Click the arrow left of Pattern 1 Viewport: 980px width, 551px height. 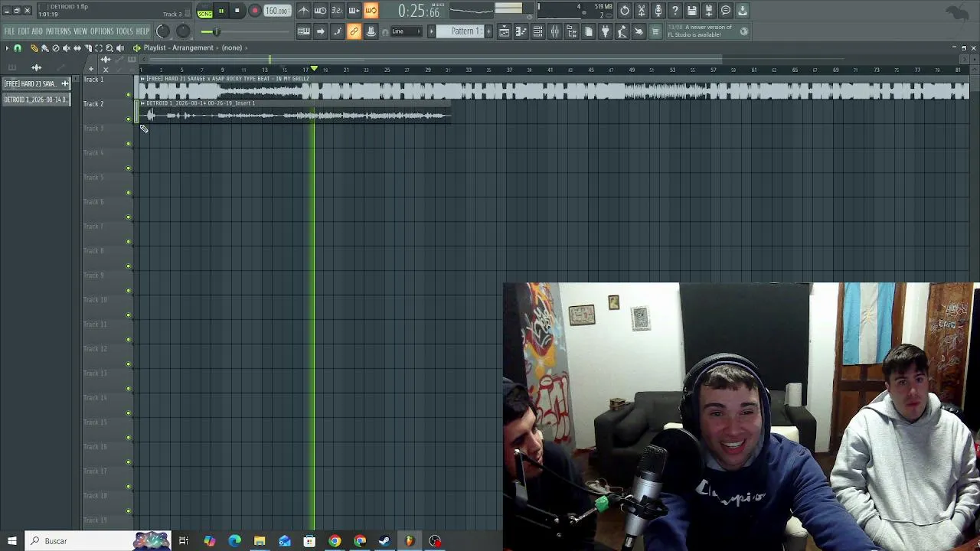click(x=431, y=31)
